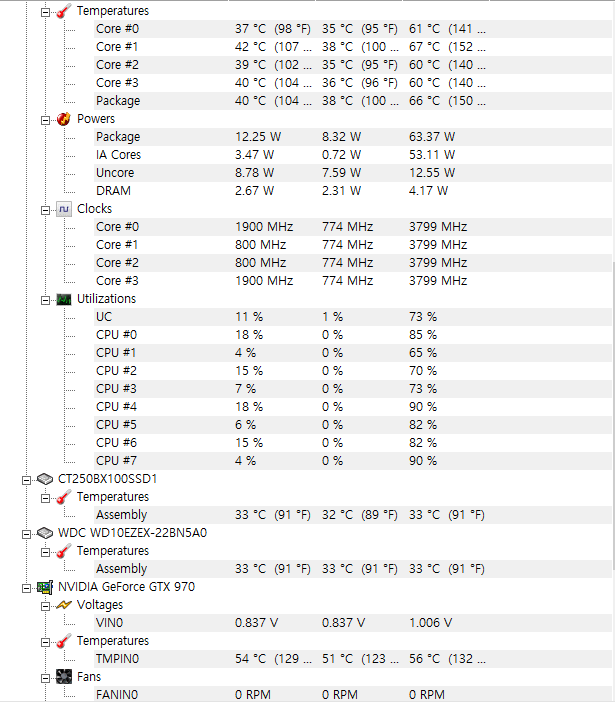Click the Utilizations graph icon
The image size is (615, 703).
(63, 299)
